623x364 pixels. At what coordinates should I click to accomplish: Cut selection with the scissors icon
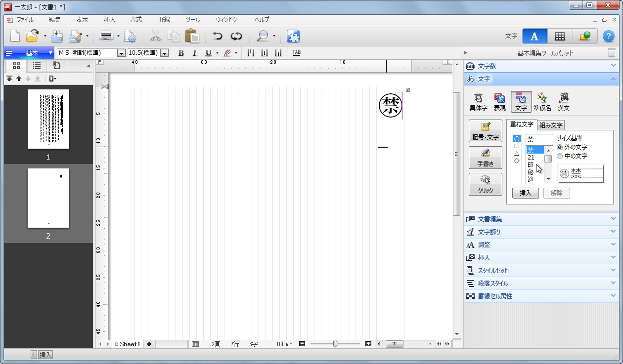pyautogui.click(x=156, y=36)
